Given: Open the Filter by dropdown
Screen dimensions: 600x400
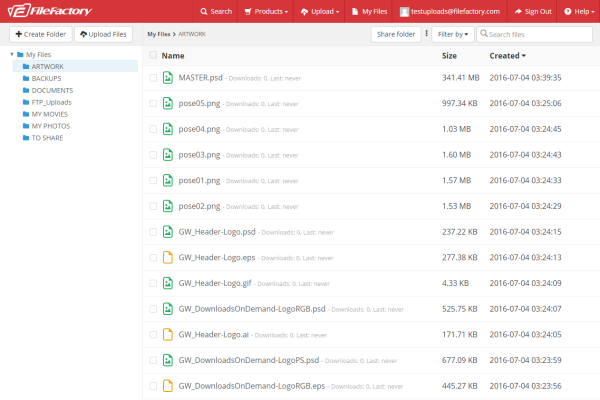Looking at the screenshot, I should [453, 34].
